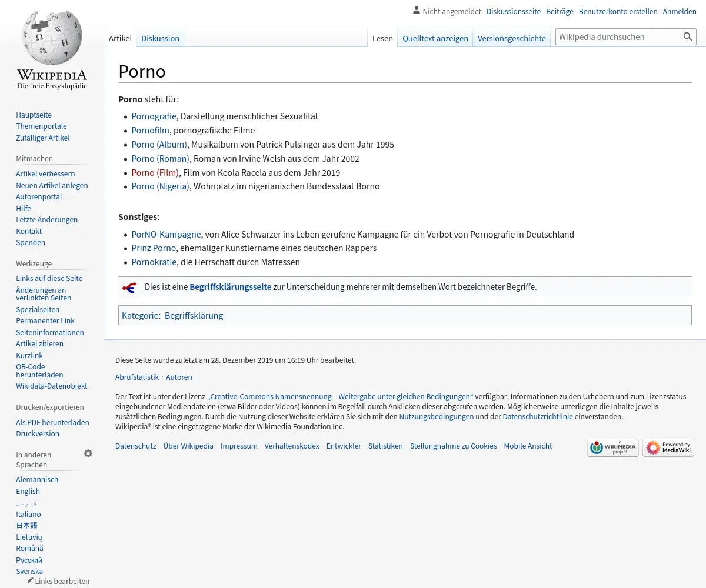Switch to the Русский language version
The width and height of the screenshot is (706, 588).
click(29, 560)
